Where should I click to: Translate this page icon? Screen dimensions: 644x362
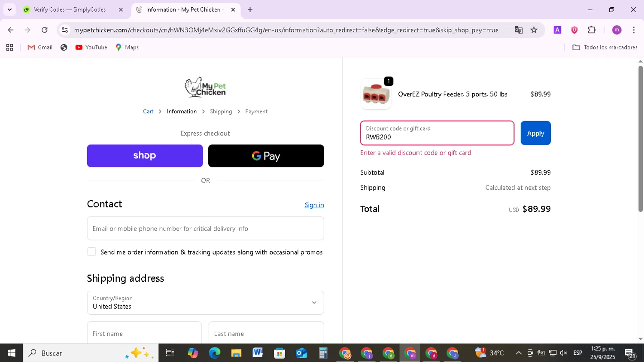pos(519,30)
